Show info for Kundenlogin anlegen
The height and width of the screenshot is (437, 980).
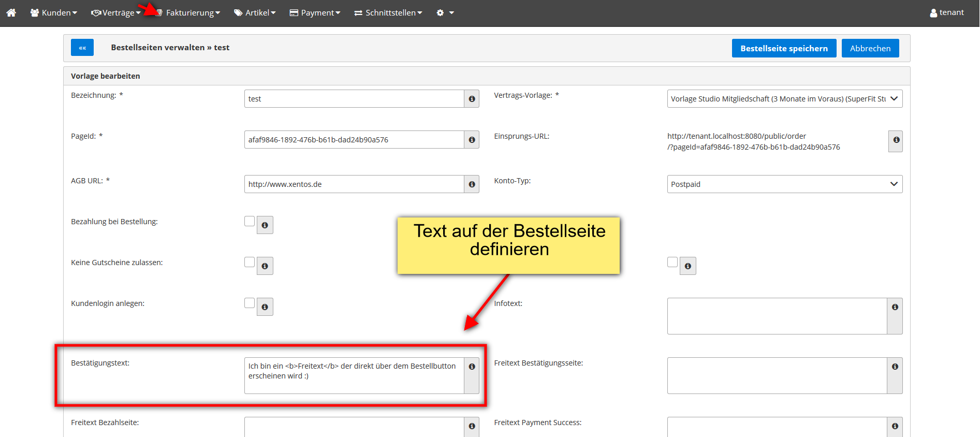pyautogui.click(x=265, y=307)
